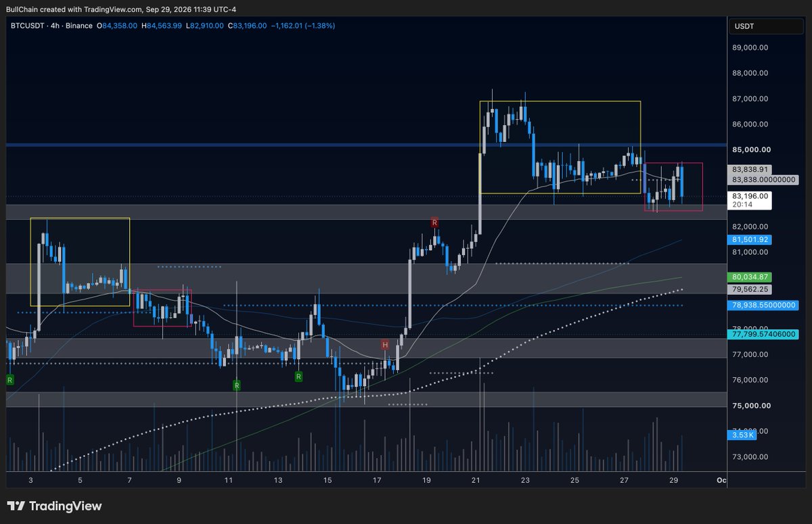Click date label 15 on the time axis

click(328, 480)
